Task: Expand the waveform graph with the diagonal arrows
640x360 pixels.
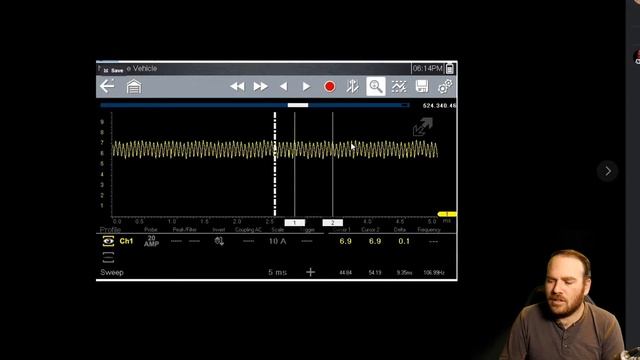Action: tap(422, 127)
